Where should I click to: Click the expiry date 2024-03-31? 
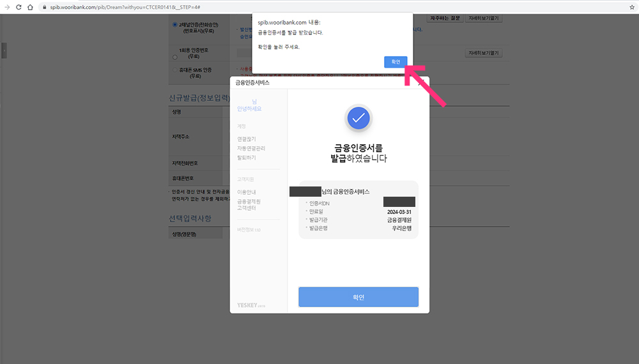[399, 212]
